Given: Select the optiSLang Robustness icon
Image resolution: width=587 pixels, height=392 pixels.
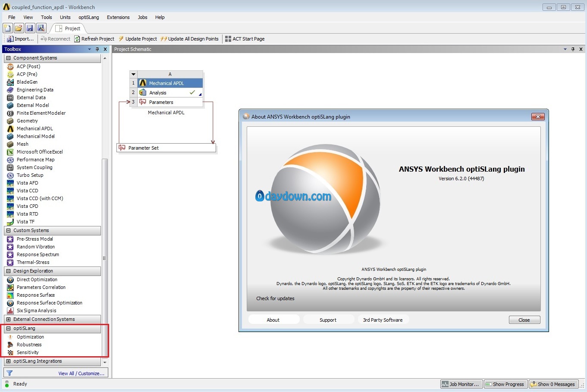Looking at the screenshot, I should tap(10, 345).
